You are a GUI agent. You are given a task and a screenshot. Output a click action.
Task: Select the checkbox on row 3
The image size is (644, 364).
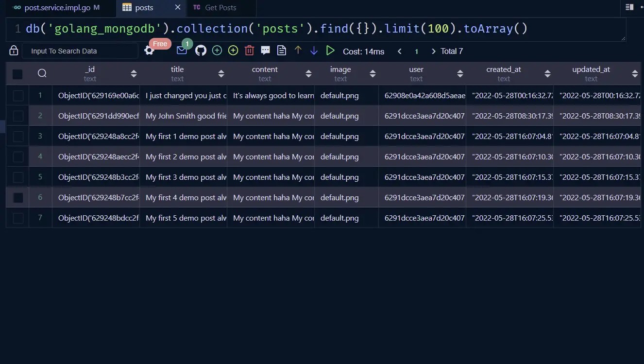17,136
